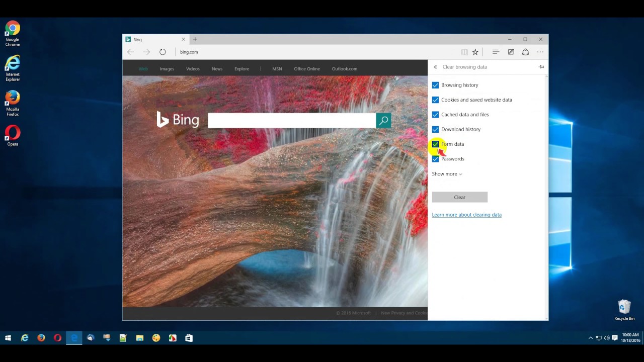Open Google Chrome desktop shortcut
The width and height of the screenshot is (644, 362).
click(x=13, y=34)
